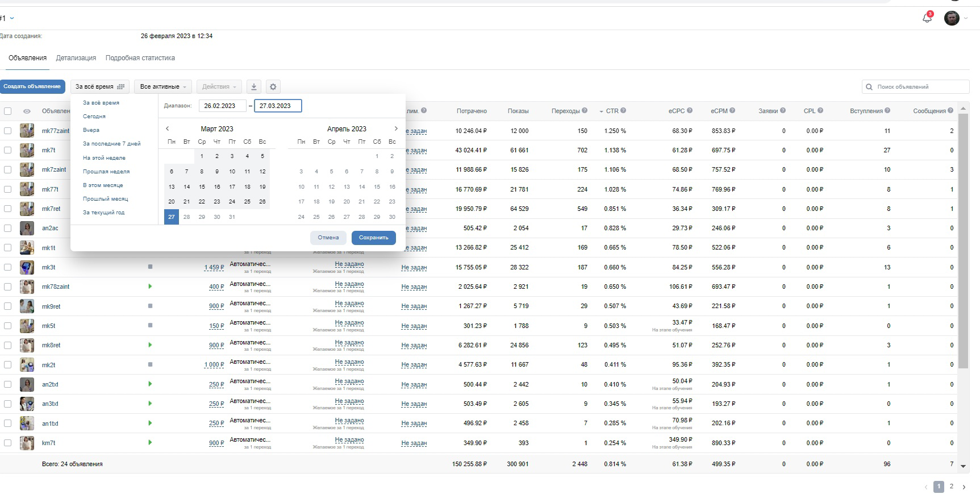Viewport: 980px width, 494px height.
Task: Click the stopped status icon of mk3t
Action: coord(150,267)
